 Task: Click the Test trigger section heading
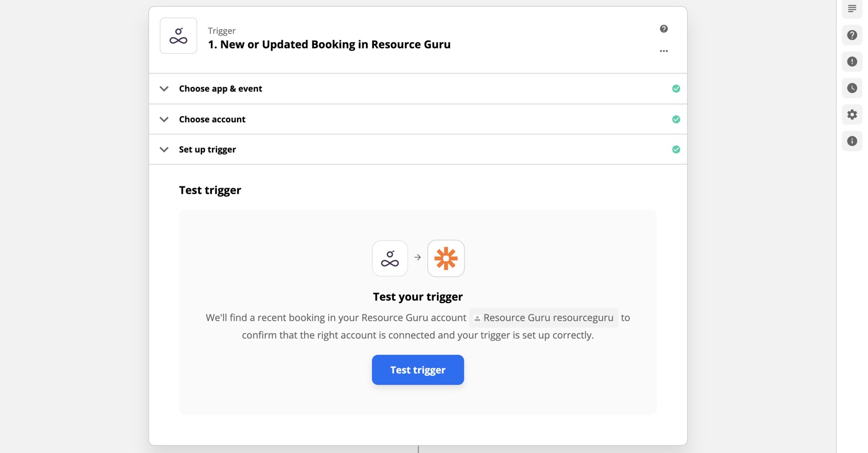tap(210, 190)
